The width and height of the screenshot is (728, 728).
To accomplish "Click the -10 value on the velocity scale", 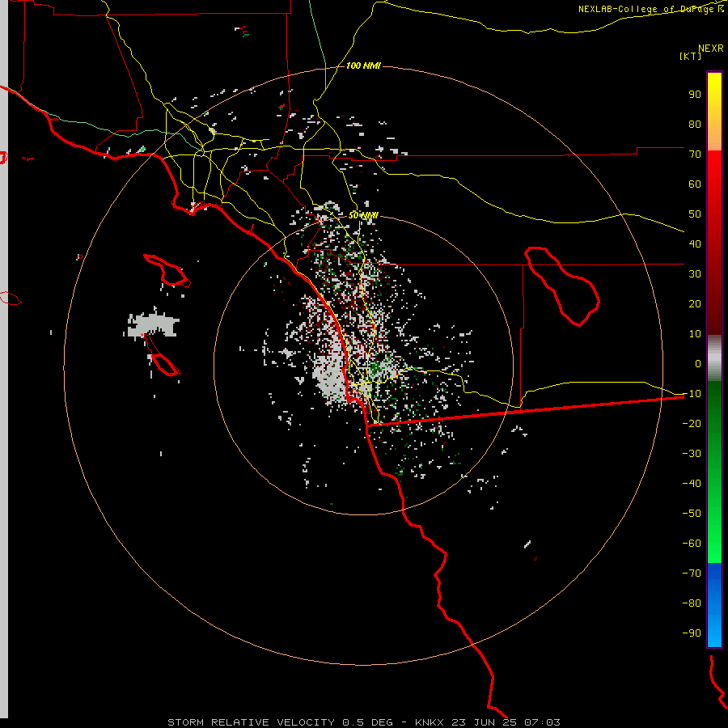I will (692, 394).
